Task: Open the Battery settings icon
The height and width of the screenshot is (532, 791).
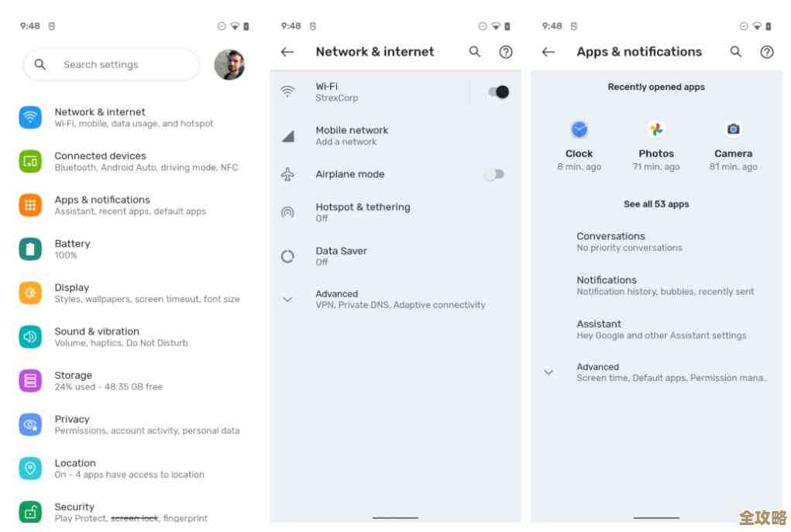Action: pos(30,249)
